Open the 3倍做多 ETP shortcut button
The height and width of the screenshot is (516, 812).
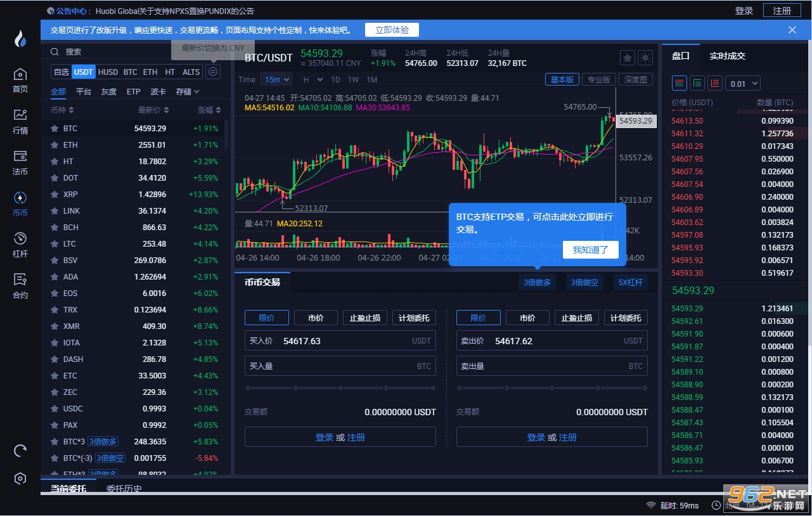click(x=537, y=282)
